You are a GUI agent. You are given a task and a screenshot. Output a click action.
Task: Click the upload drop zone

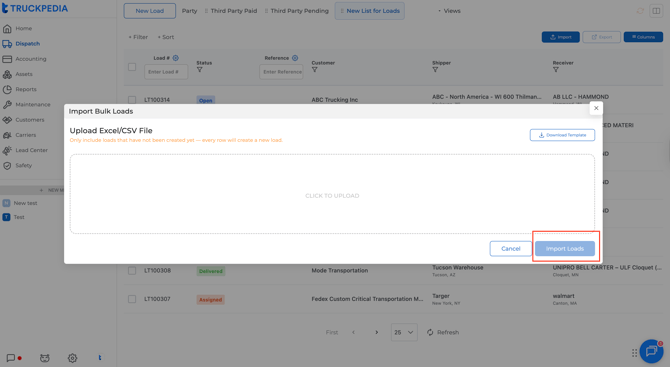[332, 194]
